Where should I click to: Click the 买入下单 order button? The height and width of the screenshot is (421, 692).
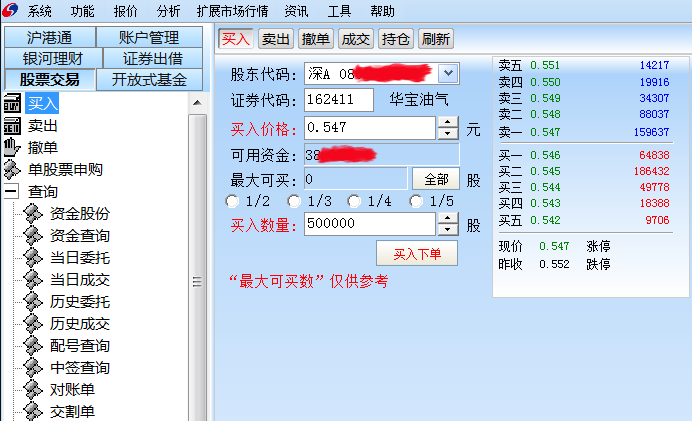(x=417, y=254)
